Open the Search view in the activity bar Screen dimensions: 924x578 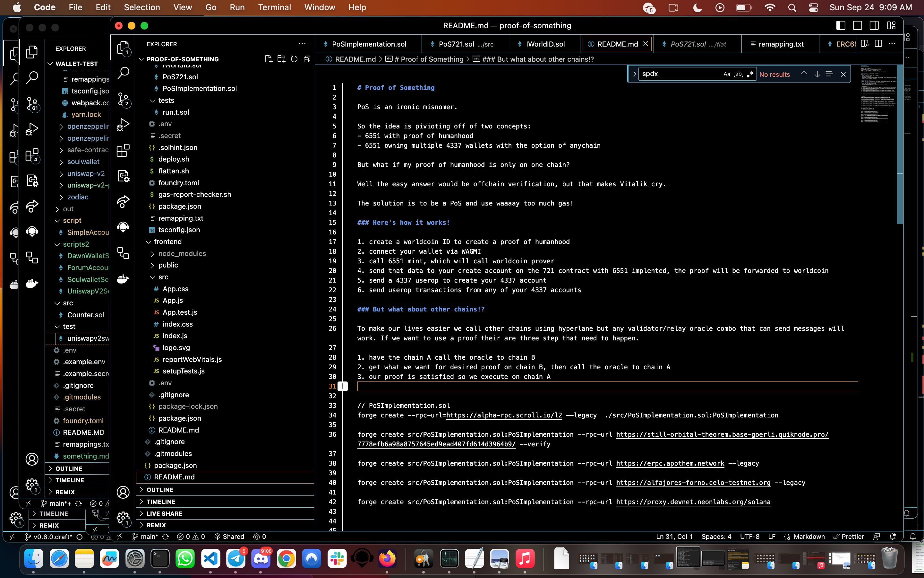pos(123,73)
